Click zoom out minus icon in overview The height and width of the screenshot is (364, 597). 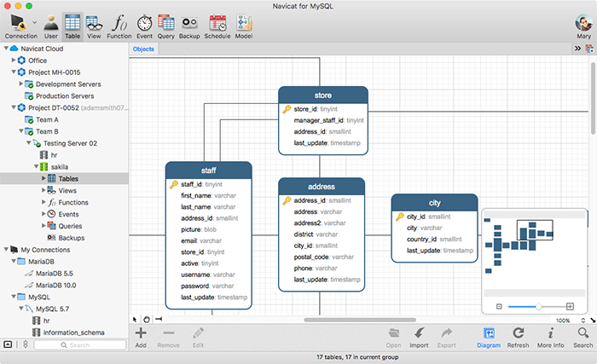[499, 307]
